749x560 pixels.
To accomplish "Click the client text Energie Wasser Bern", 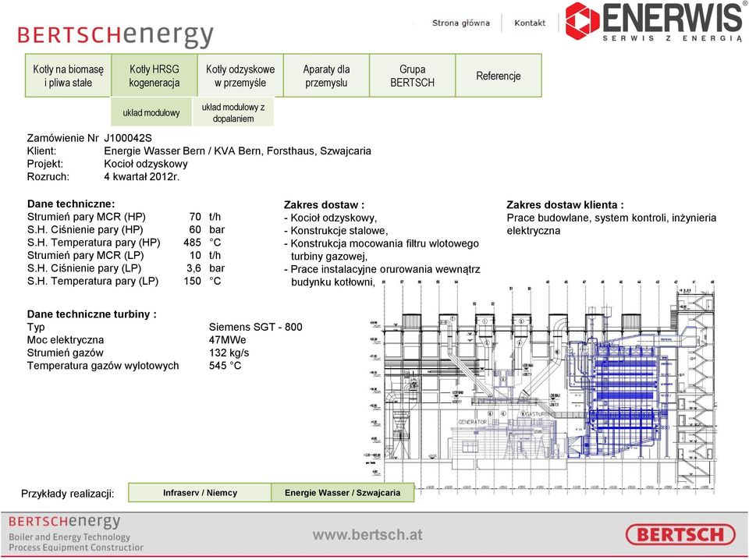I will [154, 151].
